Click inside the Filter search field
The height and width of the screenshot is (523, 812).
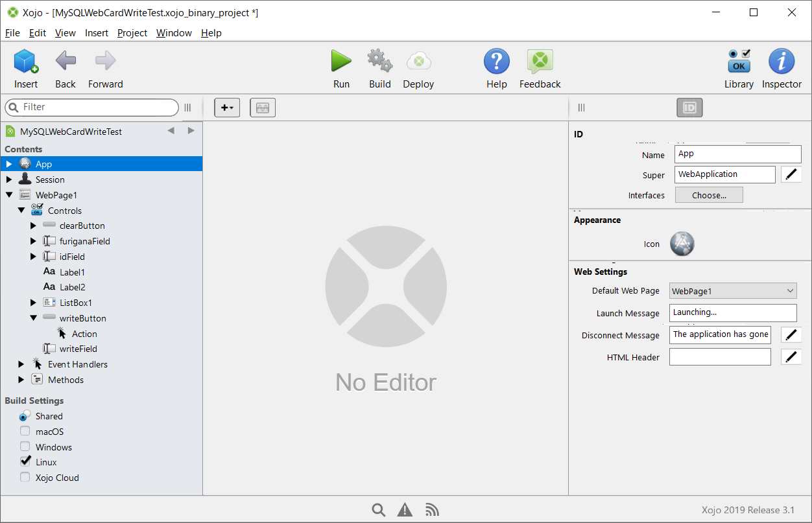pos(91,107)
